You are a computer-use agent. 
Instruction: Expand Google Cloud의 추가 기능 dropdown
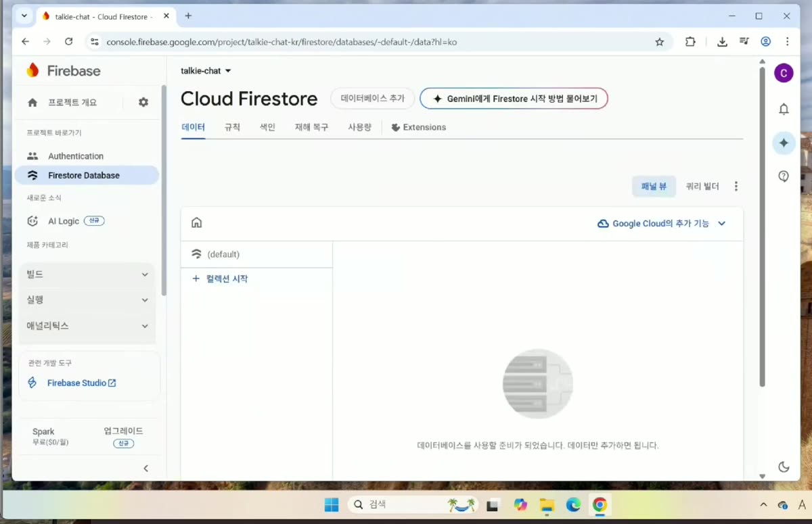click(661, 224)
